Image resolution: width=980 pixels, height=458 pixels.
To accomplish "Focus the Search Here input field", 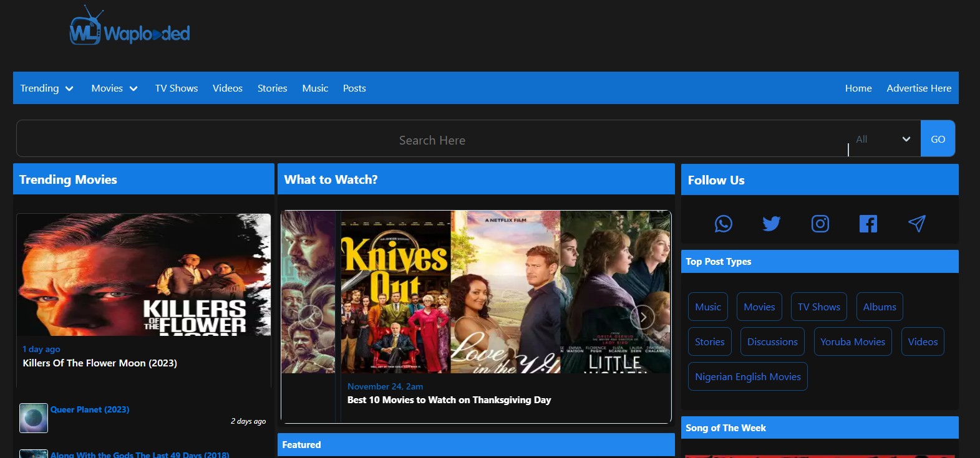I will click(432, 139).
